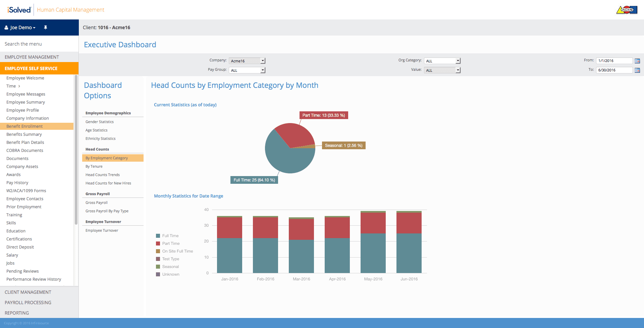Toggle the Seasonal legend series
Image resolution: width=644 pixels, height=328 pixels.
167,267
